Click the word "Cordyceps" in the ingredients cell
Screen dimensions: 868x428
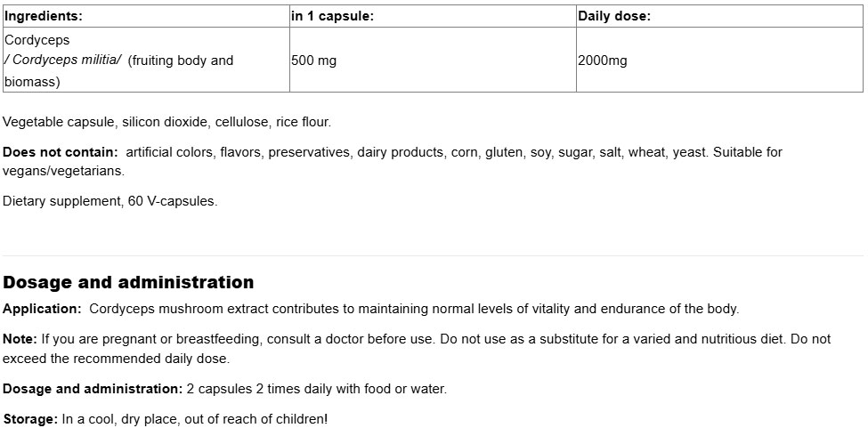point(37,40)
